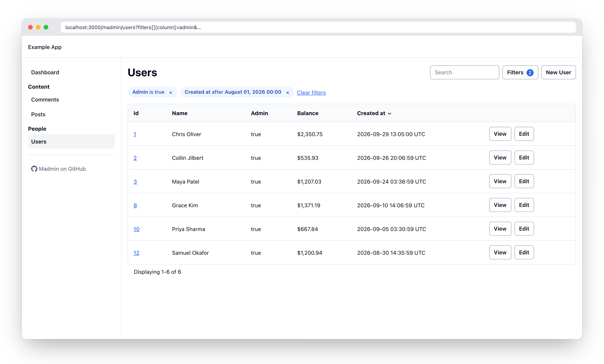Open user ID 12 link
Viewport: 604px width, 364px height.
pos(136,253)
